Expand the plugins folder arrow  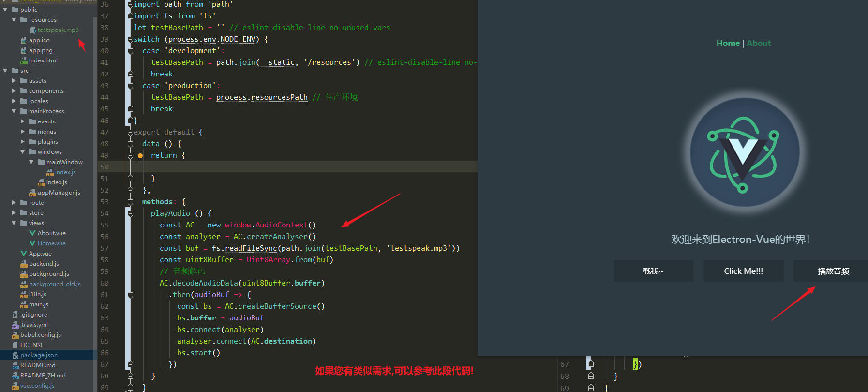[23, 141]
